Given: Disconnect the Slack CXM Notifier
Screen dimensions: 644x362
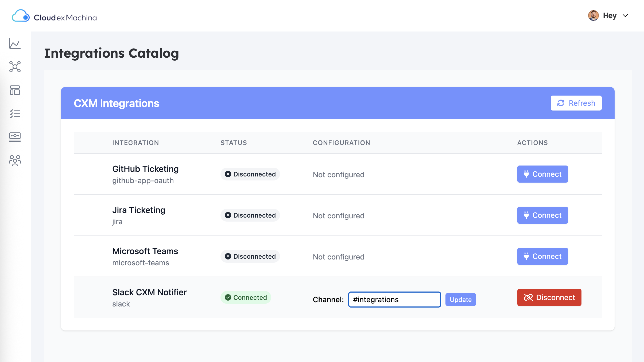Looking at the screenshot, I should [549, 297].
